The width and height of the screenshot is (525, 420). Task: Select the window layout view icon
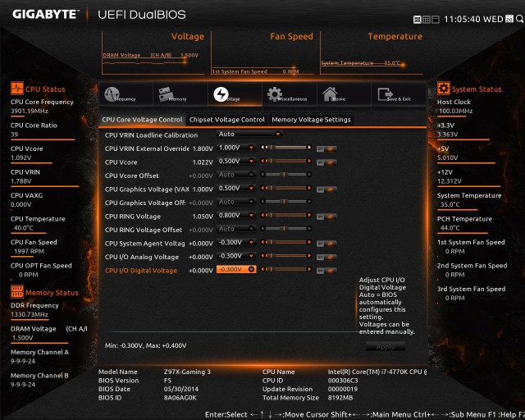point(436,20)
